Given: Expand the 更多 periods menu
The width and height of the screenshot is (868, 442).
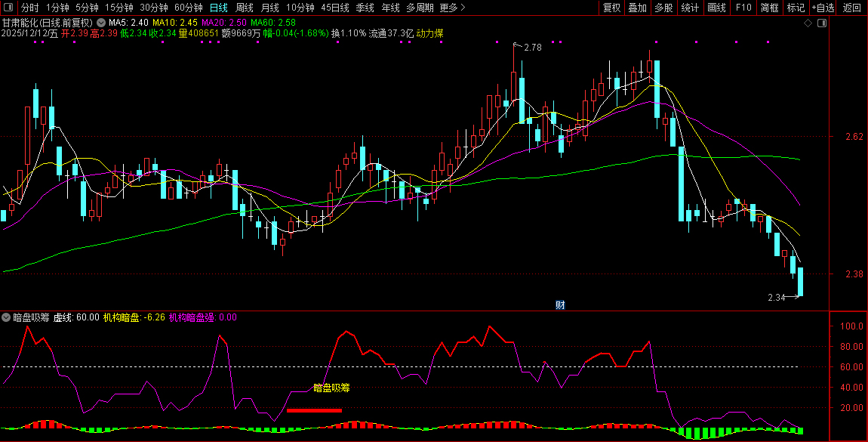Looking at the screenshot, I should (452, 8).
